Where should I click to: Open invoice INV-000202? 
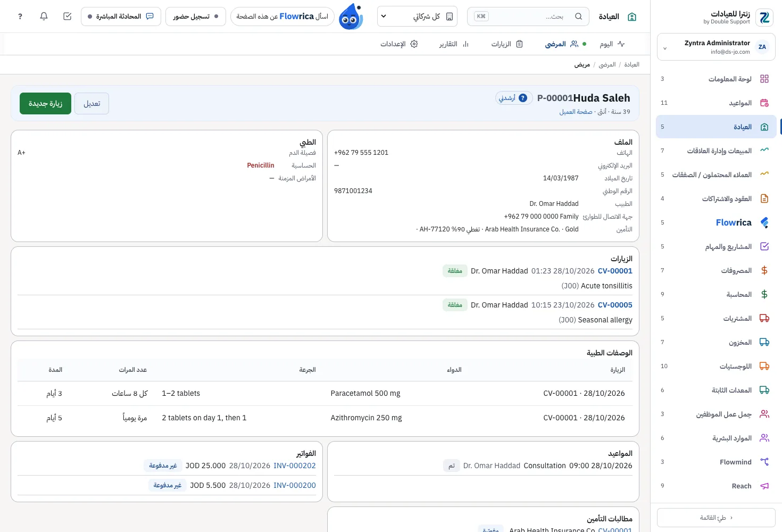pyautogui.click(x=295, y=465)
